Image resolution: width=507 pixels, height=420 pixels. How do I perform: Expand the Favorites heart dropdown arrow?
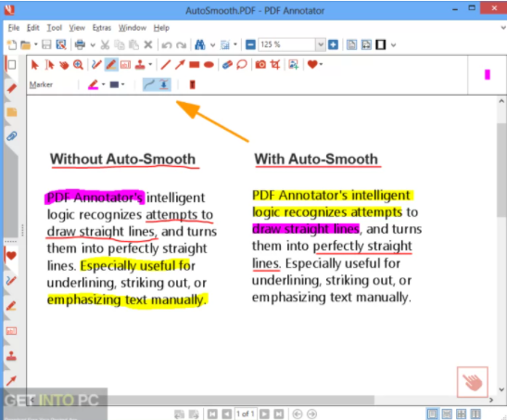pyautogui.click(x=321, y=64)
